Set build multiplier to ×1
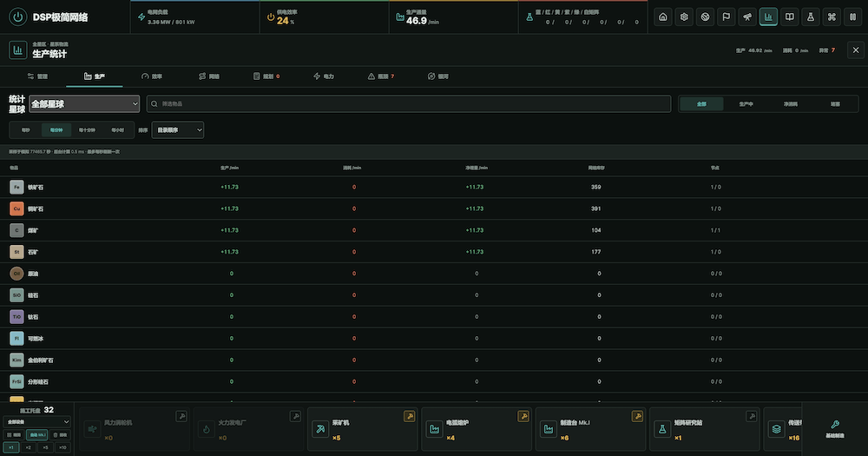This screenshot has width=868, height=456. tap(11, 447)
